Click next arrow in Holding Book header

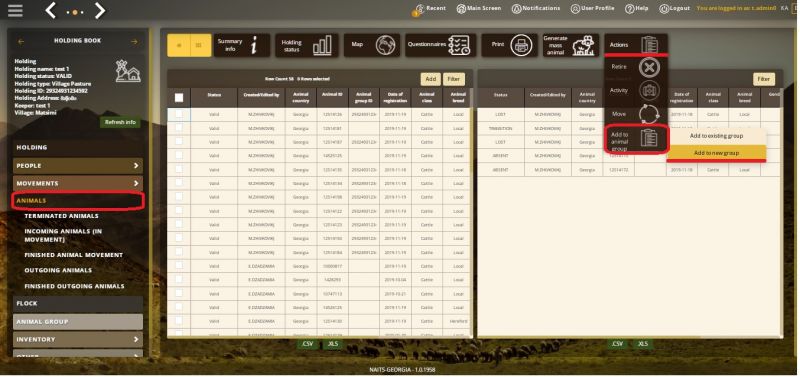tap(134, 42)
